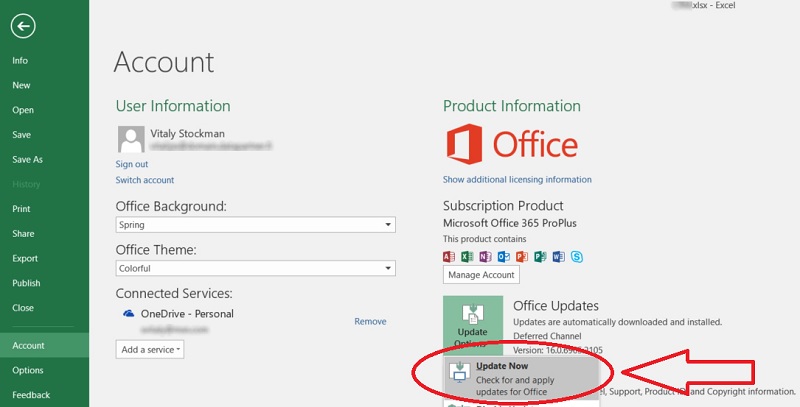Click the Access product icon

[449, 257]
